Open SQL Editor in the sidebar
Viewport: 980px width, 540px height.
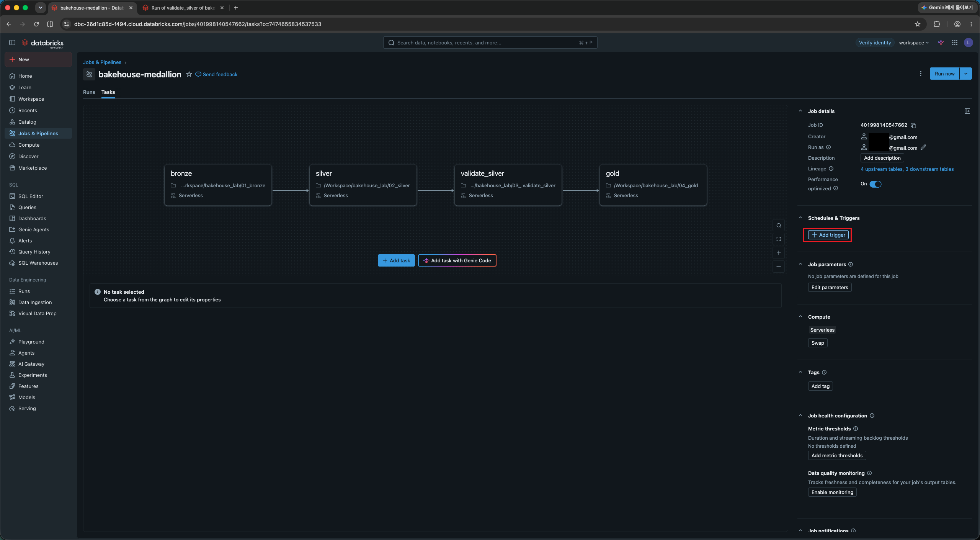point(38,196)
